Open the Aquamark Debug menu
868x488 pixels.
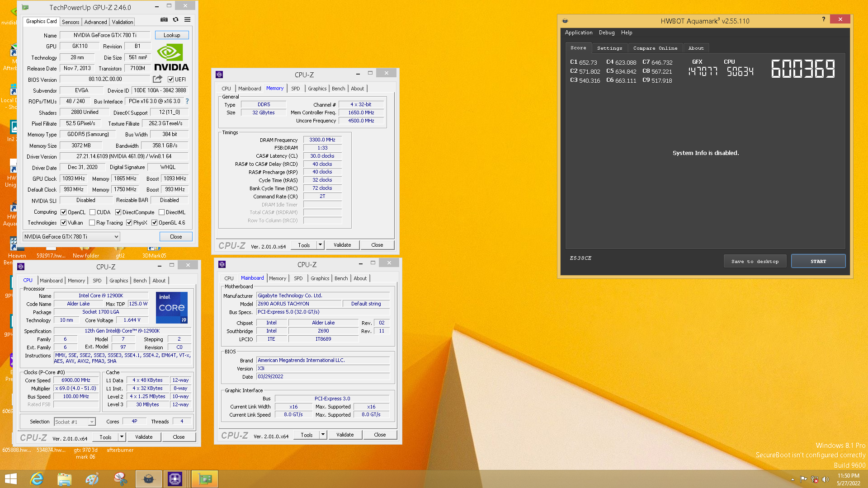coord(607,33)
